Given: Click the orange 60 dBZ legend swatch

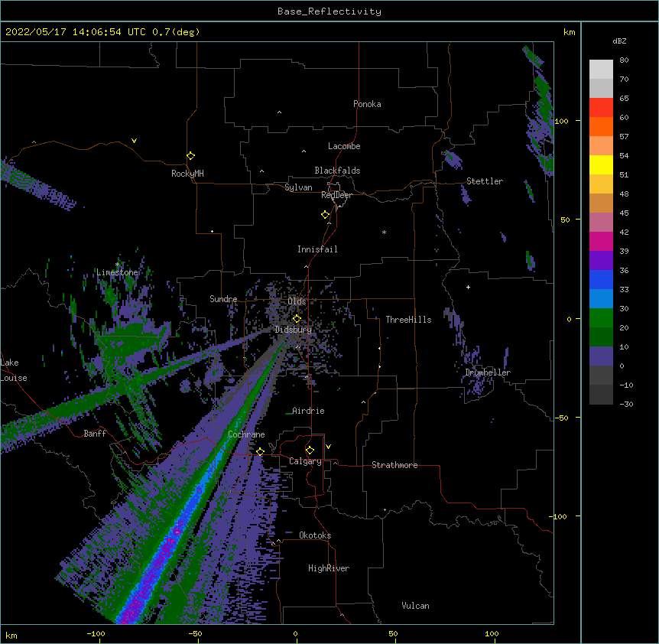Looking at the screenshot, I should tap(601, 127).
